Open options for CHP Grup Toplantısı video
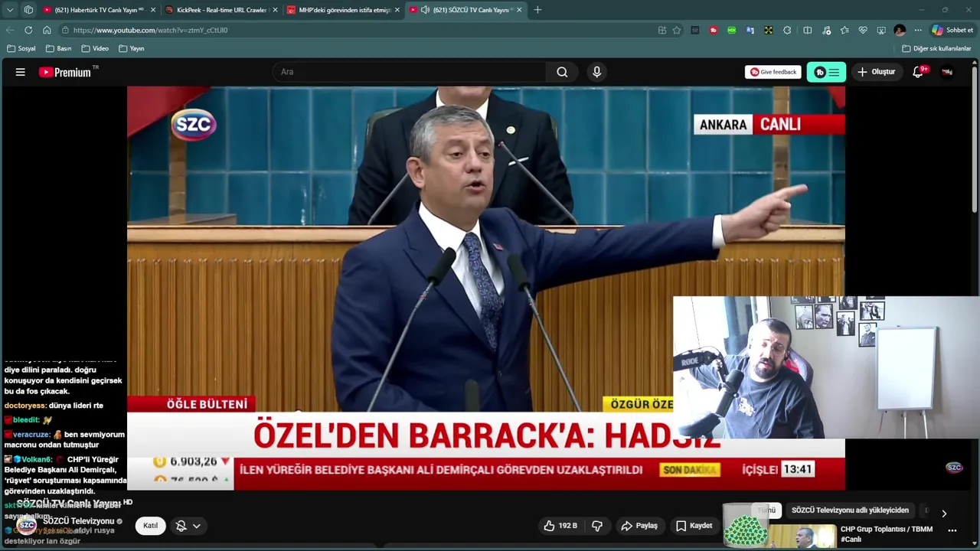Image resolution: width=980 pixels, height=551 pixels. click(952, 530)
